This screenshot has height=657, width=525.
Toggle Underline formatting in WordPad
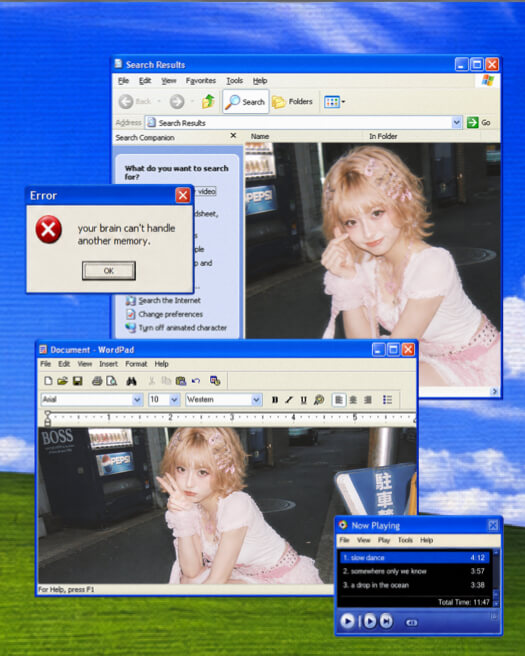pyautogui.click(x=304, y=400)
